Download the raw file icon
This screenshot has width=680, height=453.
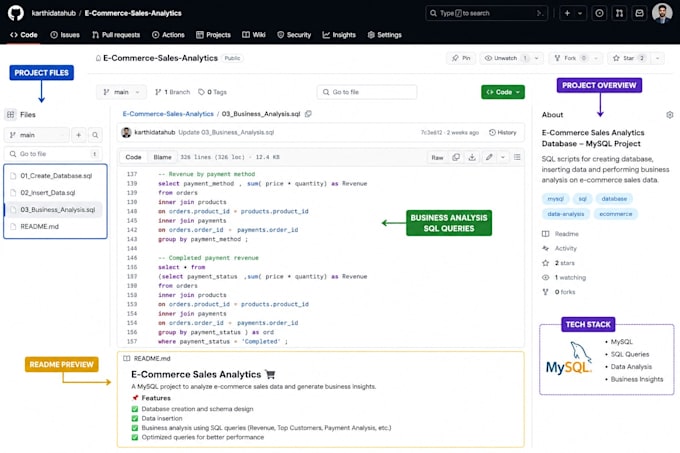click(x=472, y=157)
